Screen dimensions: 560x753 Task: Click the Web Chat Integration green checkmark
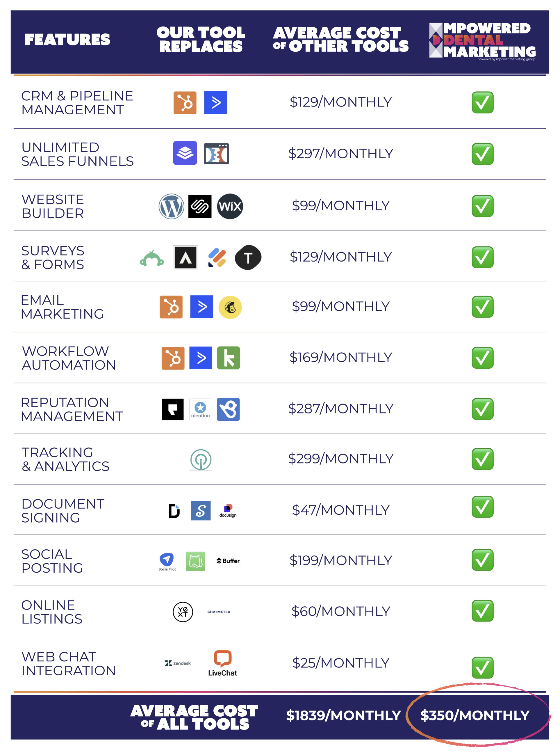tap(482, 667)
